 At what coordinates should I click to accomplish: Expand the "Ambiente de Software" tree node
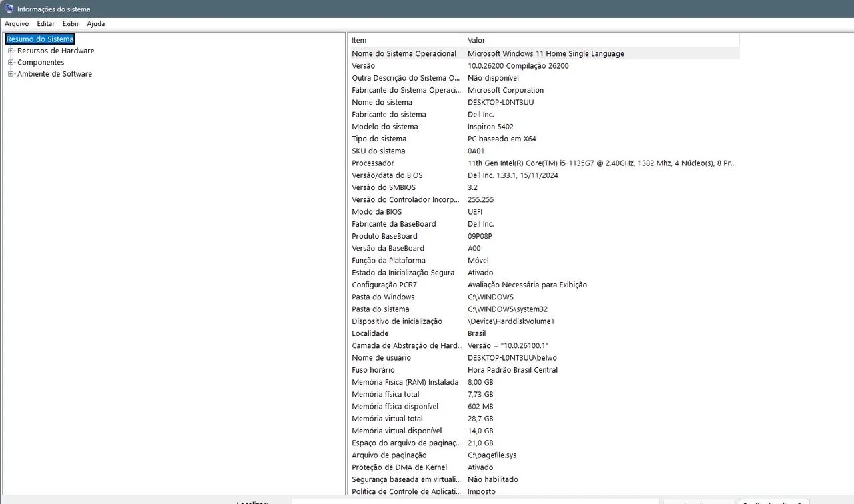(x=10, y=74)
